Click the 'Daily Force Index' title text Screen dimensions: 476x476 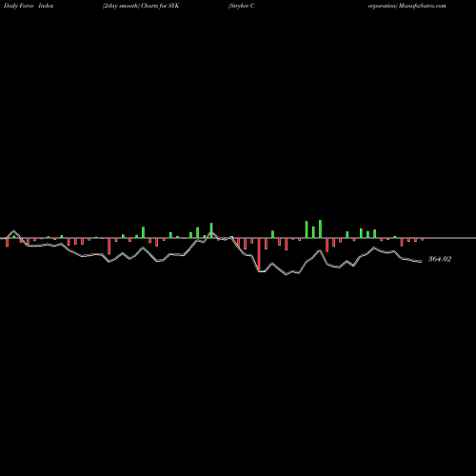29,6
